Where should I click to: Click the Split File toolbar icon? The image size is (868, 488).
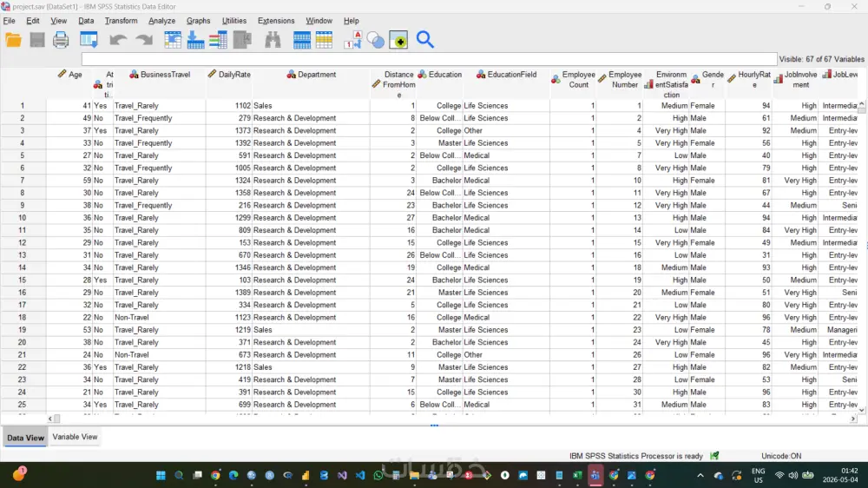tap(302, 40)
